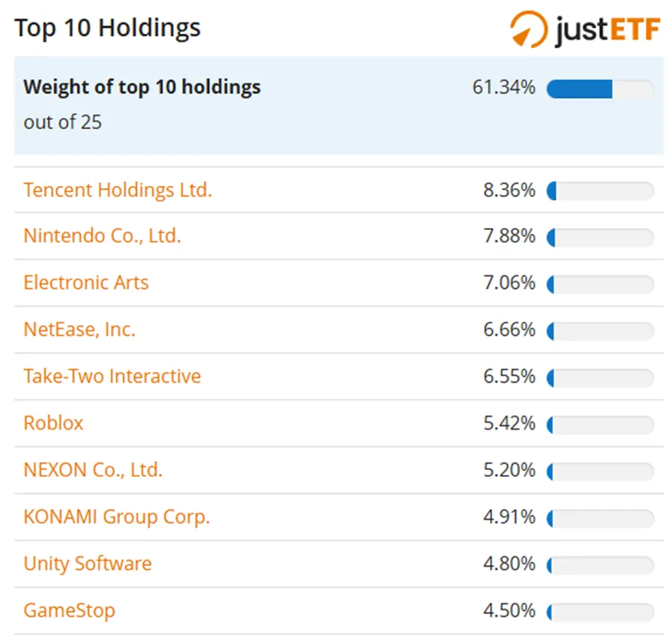Click the GameStop 4.50% weight bar
672x644 pixels.
[x=600, y=612]
